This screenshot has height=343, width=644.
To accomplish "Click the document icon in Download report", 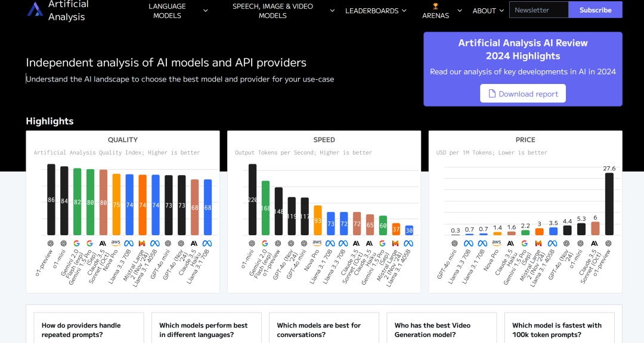I will pos(491,94).
